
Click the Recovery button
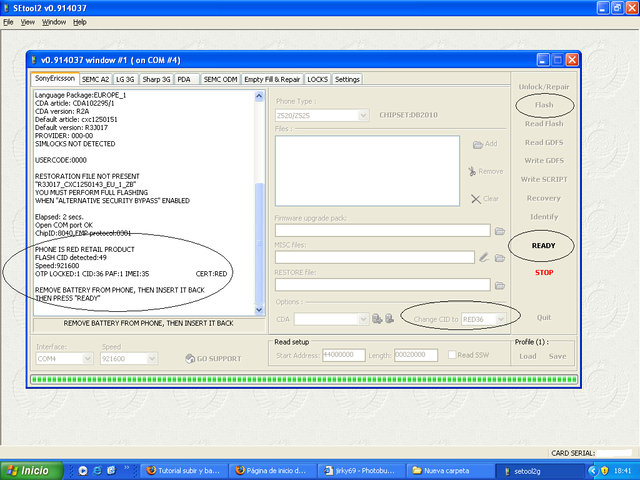544,198
